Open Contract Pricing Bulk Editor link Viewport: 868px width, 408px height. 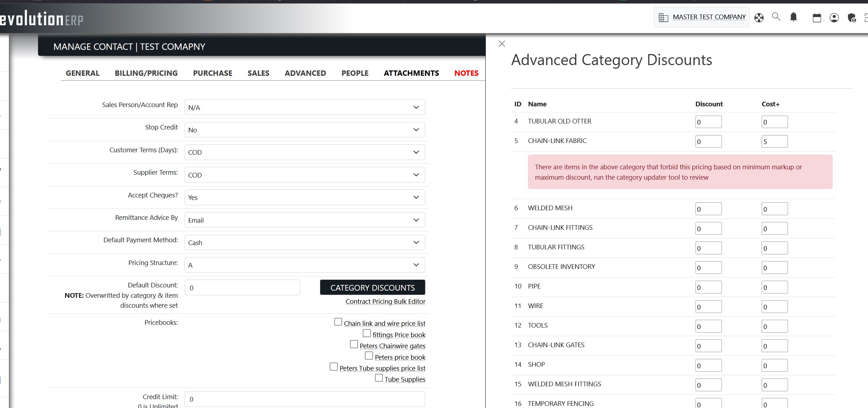click(x=385, y=302)
